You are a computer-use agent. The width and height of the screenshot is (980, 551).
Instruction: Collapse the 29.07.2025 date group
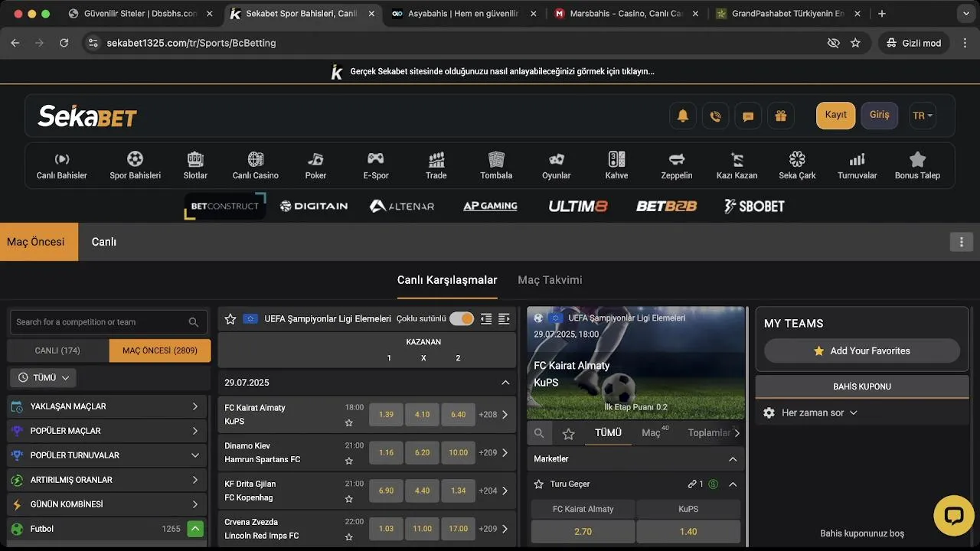(505, 383)
